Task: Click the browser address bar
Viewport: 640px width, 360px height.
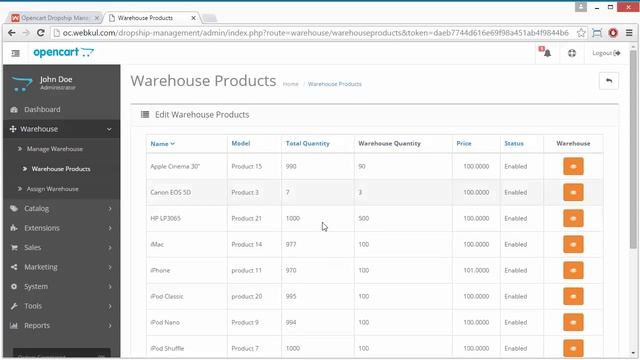Action: [x=315, y=33]
